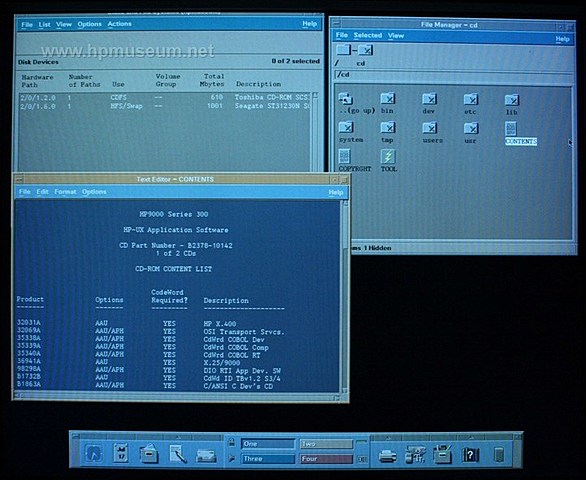The height and width of the screenshot is (480, 586).
Task: Open File menu in File Manager window
Action: point(342,35)
